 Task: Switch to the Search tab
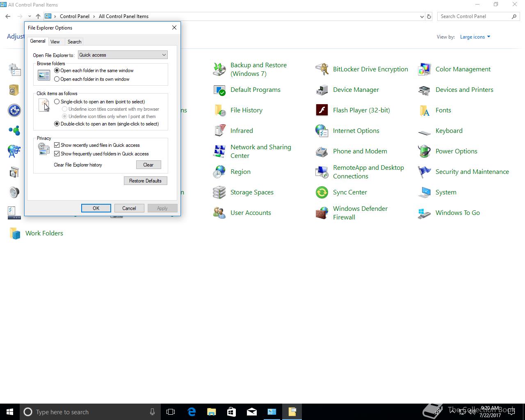pyautogui.click(x=74, y=42)
